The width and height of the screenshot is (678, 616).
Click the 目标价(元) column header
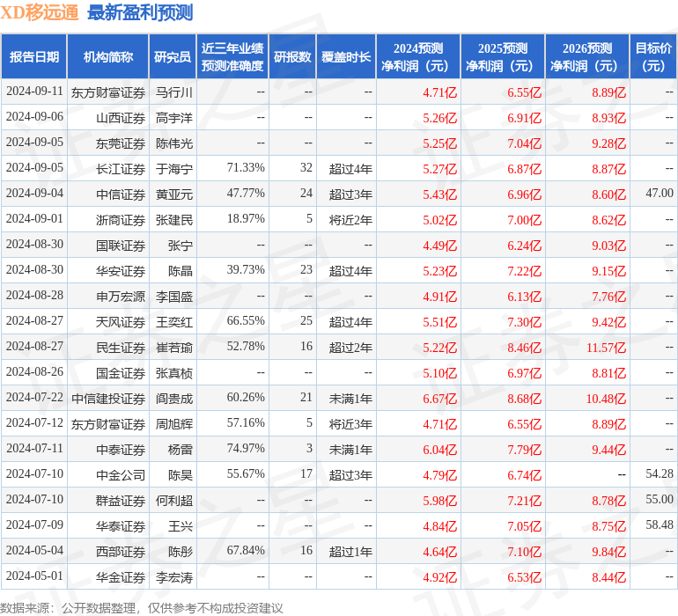[653, 56]
